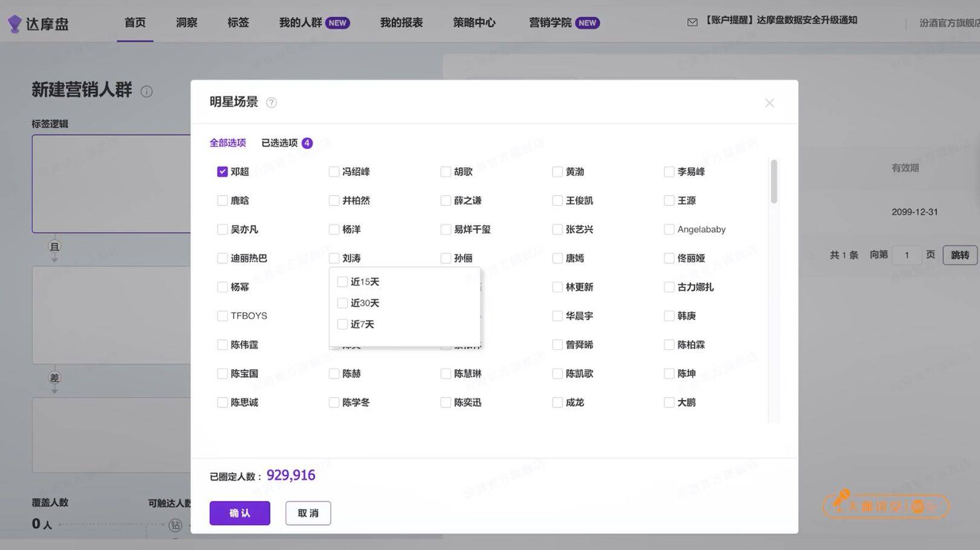The height and width of the screenshot is (550, 980).
Task: Tick the 胡歌 checkbox
Action: point(446,172)
